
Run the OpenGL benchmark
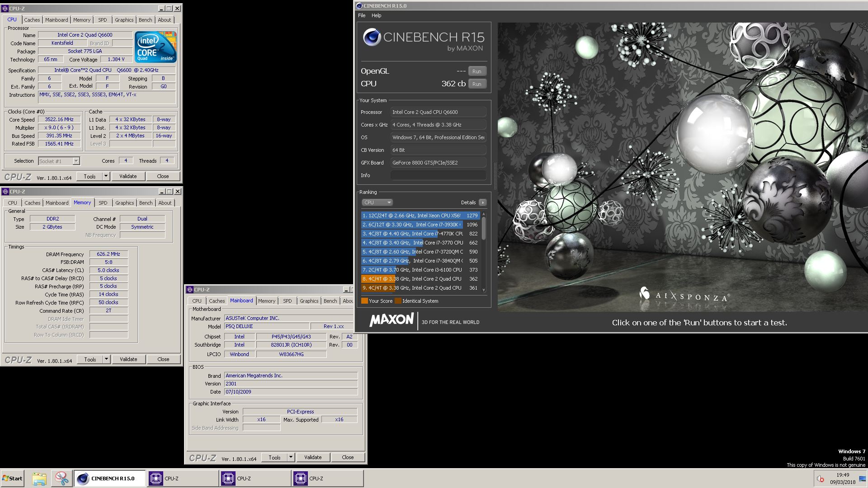point(477,71)
